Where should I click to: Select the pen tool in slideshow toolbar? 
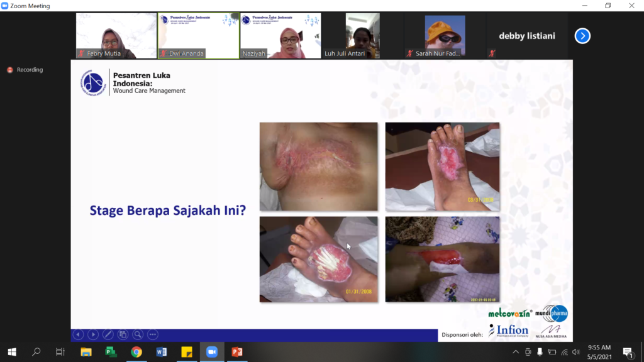[x=108, y=334]
